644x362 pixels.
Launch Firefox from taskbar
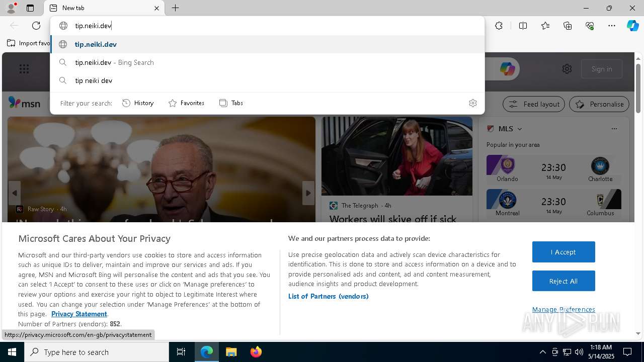pos(256,352)
